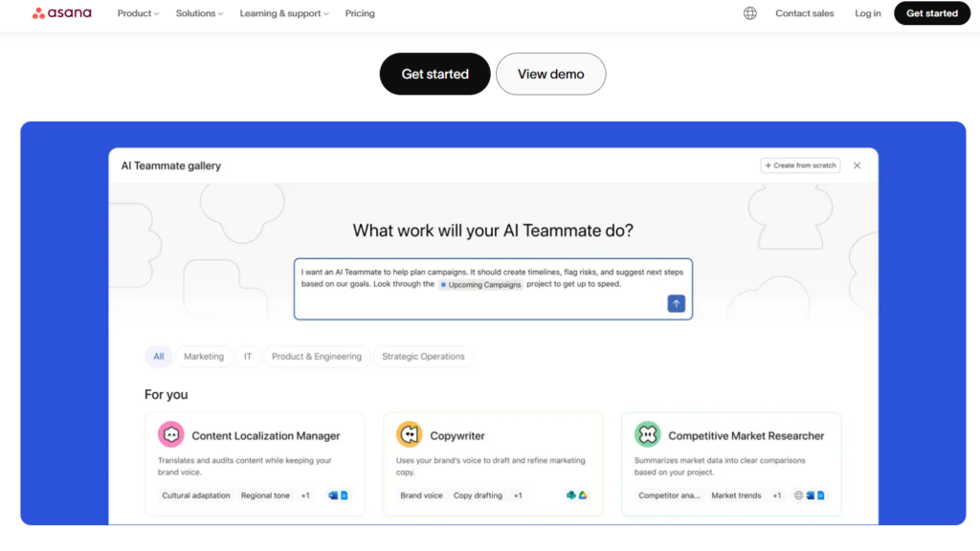
Task: Click +1 tag in Competitive Researcher card
Action: (x=777, y=496)
